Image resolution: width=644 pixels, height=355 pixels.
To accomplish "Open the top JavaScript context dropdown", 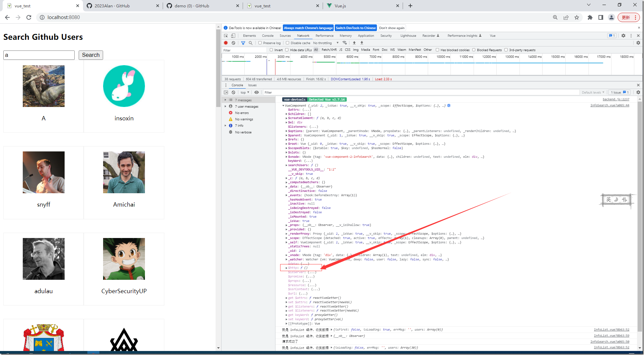I will pos(245,92).
